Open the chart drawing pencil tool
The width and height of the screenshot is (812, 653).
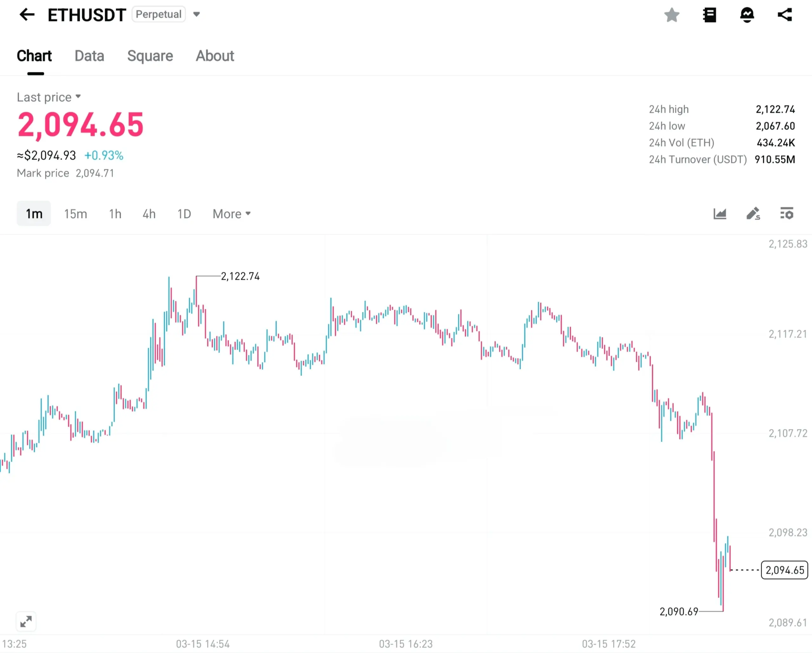(753, 214)
